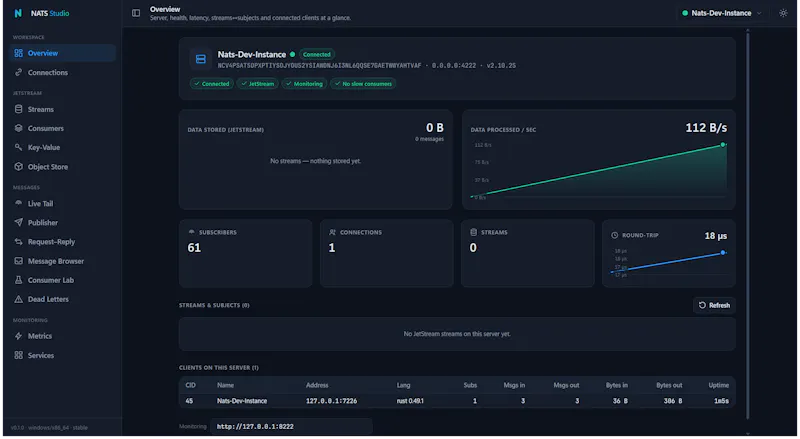The height and width of the screenshot is (439, 800).
Task: Click client address 127.0.0.1:7226
Action: click(x=332, y=401)
